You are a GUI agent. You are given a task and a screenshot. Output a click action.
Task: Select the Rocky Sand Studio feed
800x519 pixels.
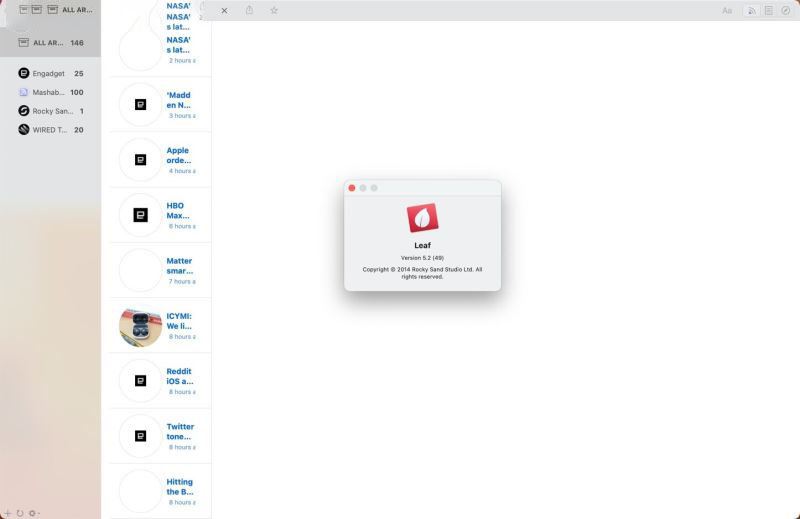51,111
